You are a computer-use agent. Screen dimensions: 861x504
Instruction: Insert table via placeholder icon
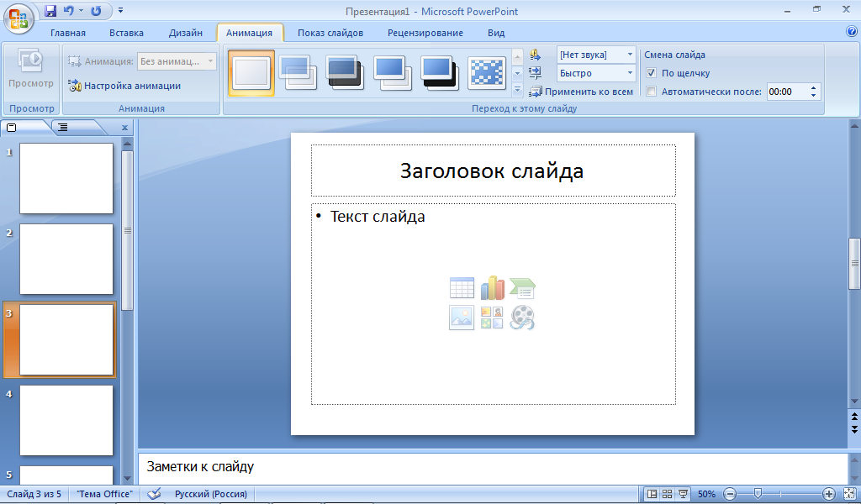coord(462,288)
